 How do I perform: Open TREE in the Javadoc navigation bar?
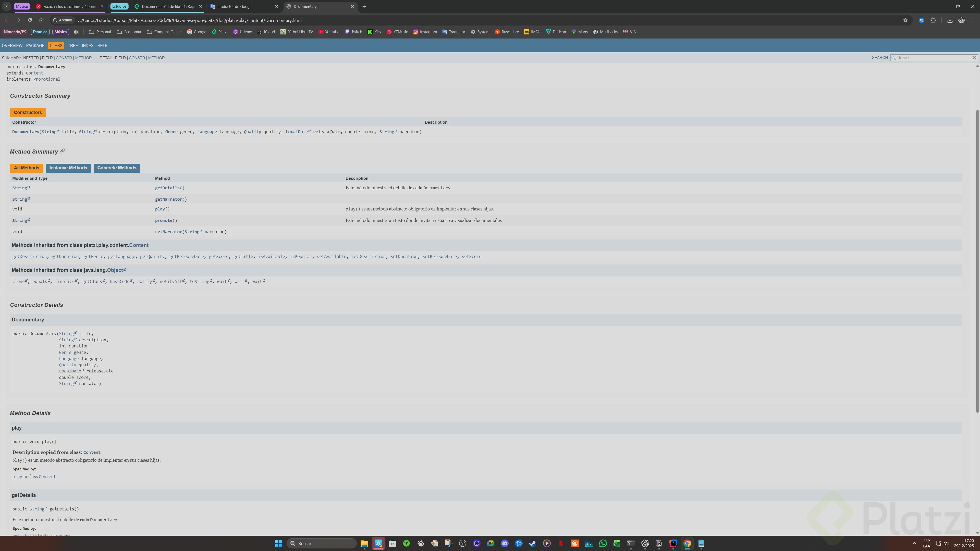[x=73, y=46]
